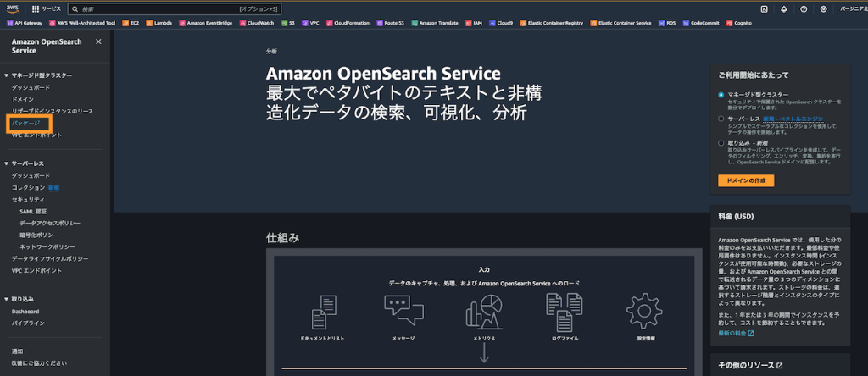
Task: Open ドメイン in the sidebar
Action: click(x=23, y=99)
